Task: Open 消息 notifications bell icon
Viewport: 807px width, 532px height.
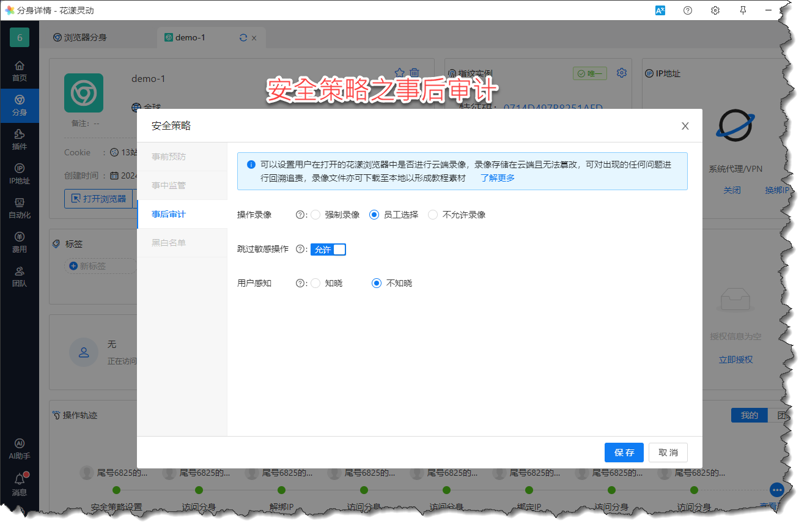Action: [20, 482]
